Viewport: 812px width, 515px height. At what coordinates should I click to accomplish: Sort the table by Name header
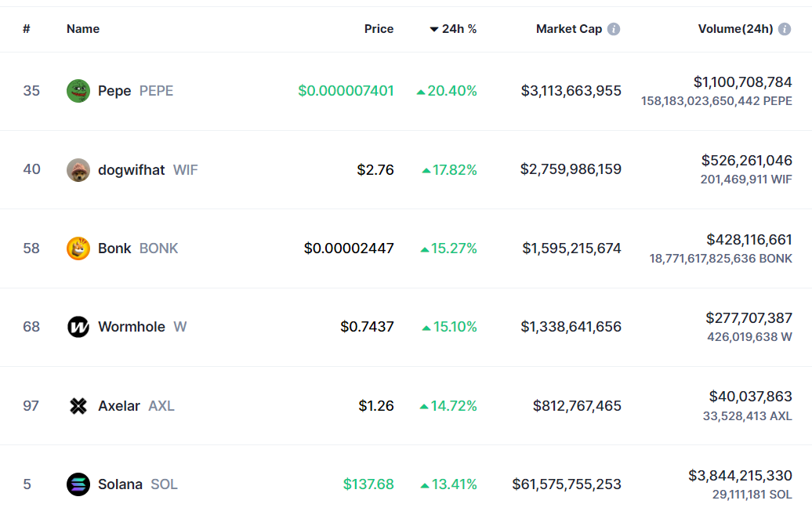83,29
